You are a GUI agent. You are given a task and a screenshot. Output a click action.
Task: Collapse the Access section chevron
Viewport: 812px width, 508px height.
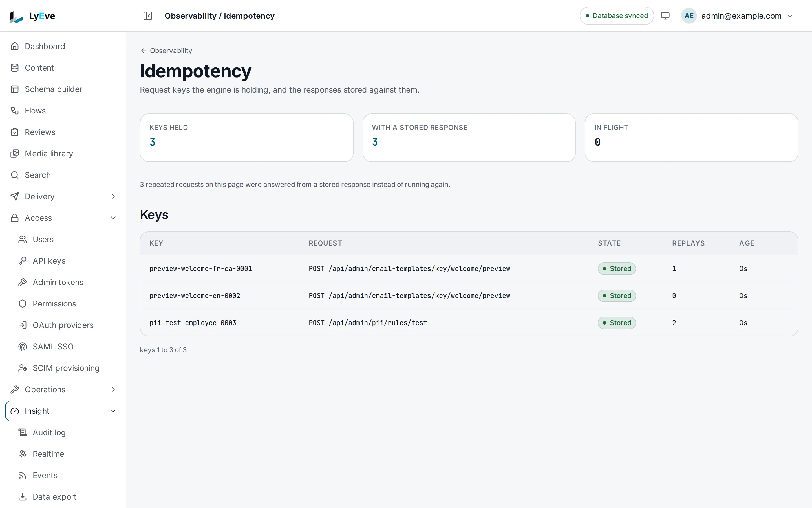(113, 218)
